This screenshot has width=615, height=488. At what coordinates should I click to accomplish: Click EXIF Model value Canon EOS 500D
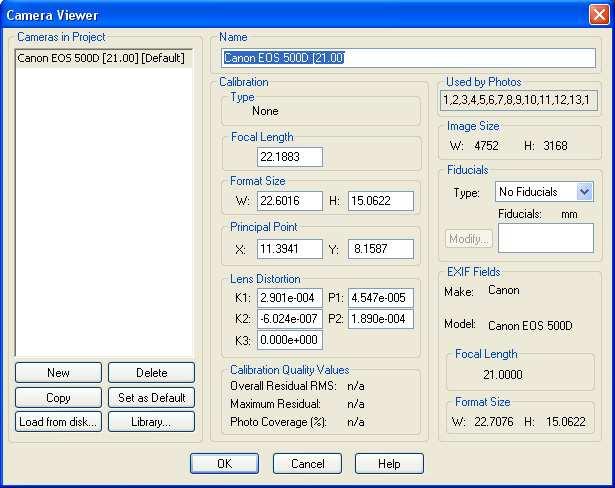point(530,326)
